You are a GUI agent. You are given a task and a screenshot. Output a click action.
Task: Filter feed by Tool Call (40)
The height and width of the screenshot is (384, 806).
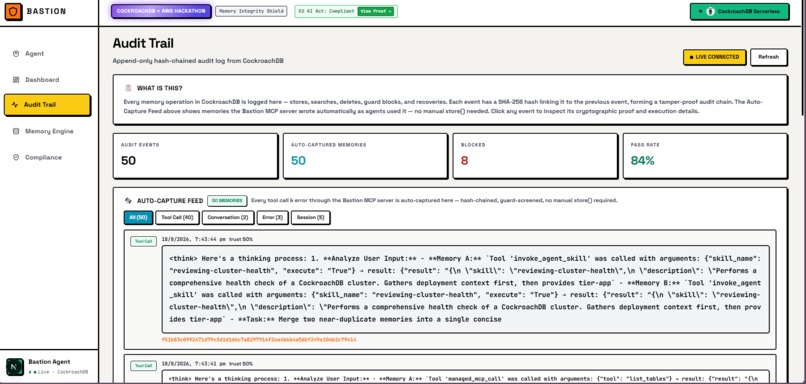click(x=177, y=217)
